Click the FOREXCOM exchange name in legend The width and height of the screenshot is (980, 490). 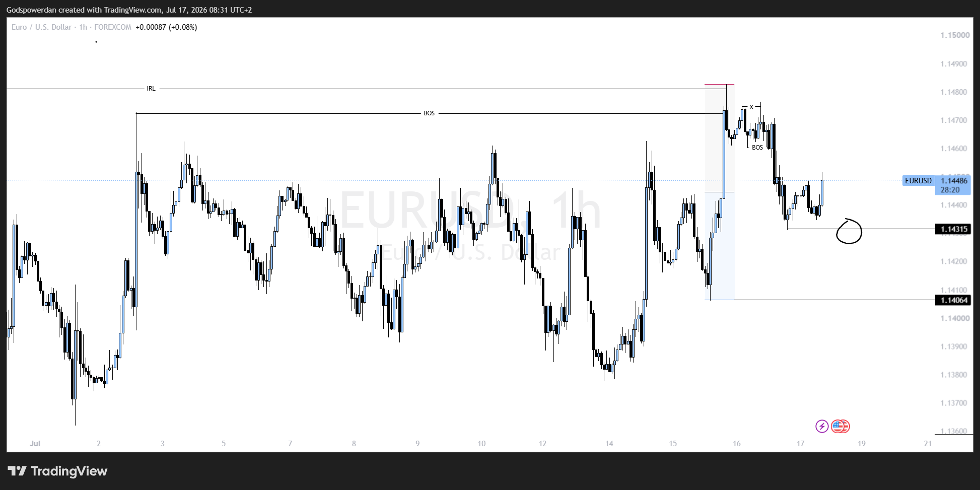(x=113, y=27)
